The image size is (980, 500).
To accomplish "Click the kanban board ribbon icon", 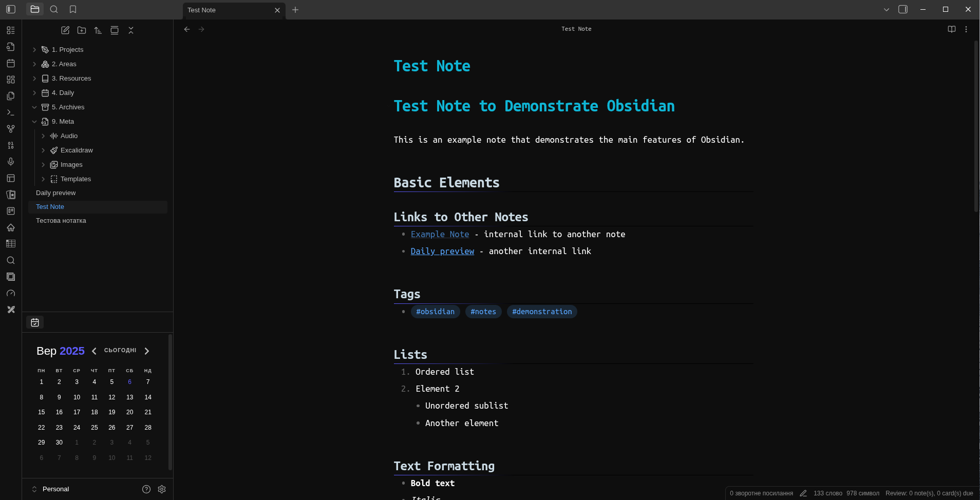I will pyautogui.click(x=11, y=211).
